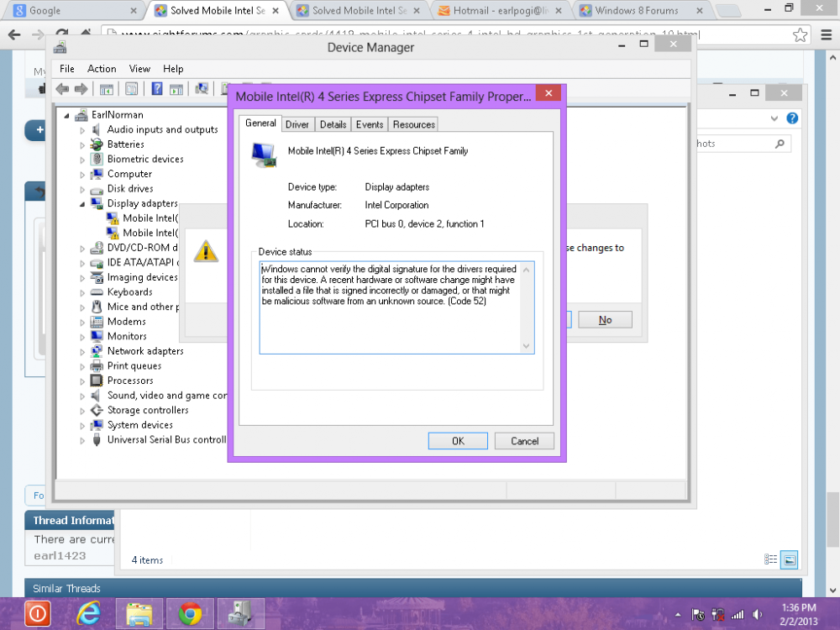Select Monitors in device tree
The width and height of the screenshot is (840, 630).
(x=127, y=337)
